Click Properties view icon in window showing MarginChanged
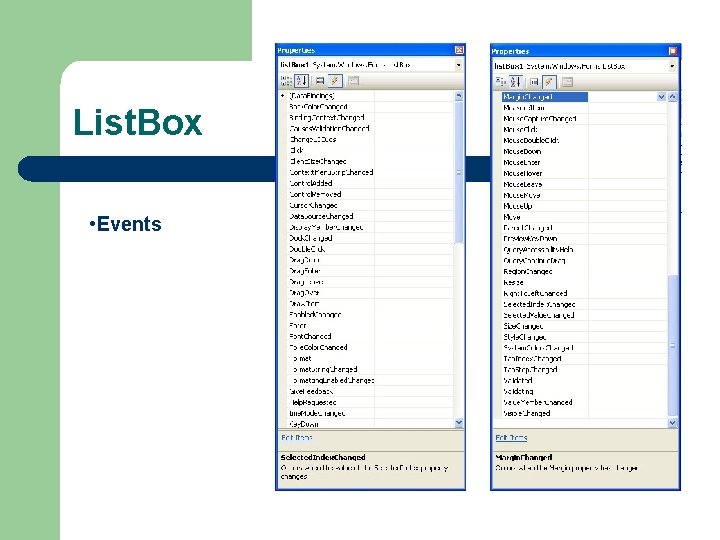Screen dimensions: 720x540 [534, 82]
